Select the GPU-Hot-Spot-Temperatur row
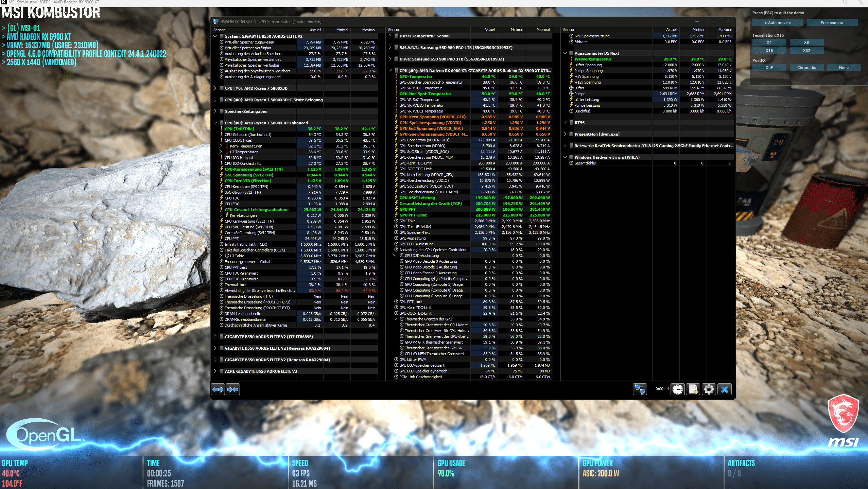 (x=472, y=94)
